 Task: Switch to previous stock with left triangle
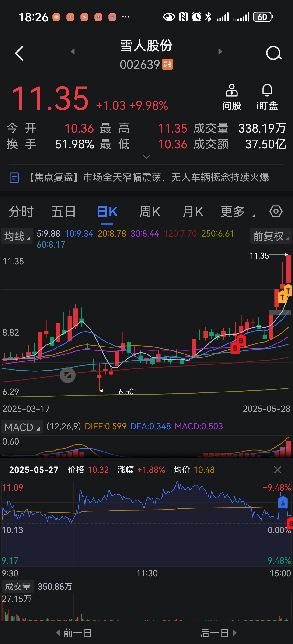click(x=73, y=52)
